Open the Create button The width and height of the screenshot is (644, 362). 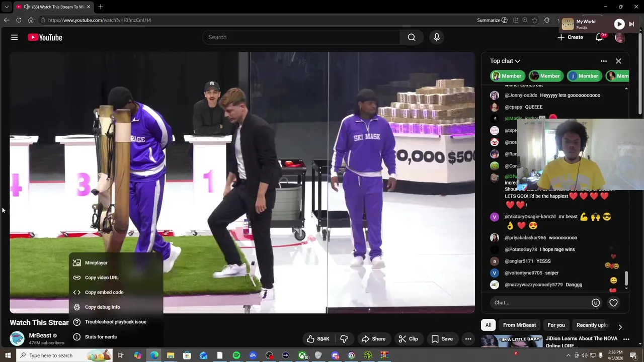tap(571, 37)
